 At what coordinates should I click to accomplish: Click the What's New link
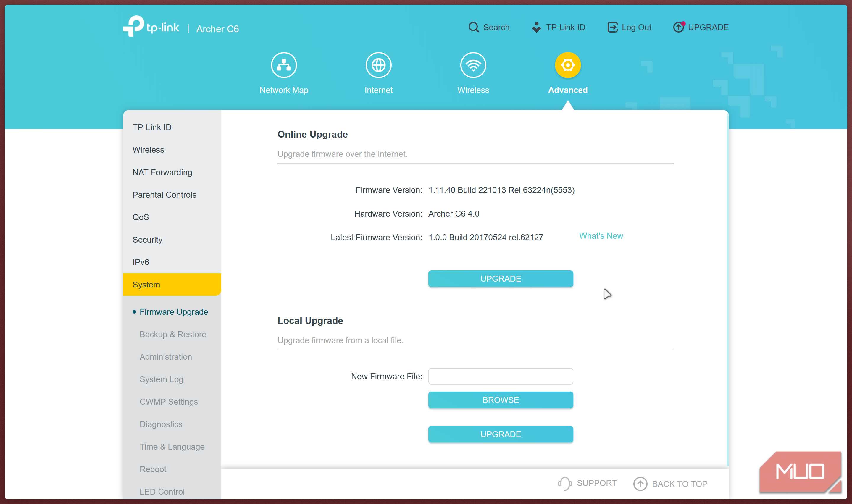(x=601, y=236)
